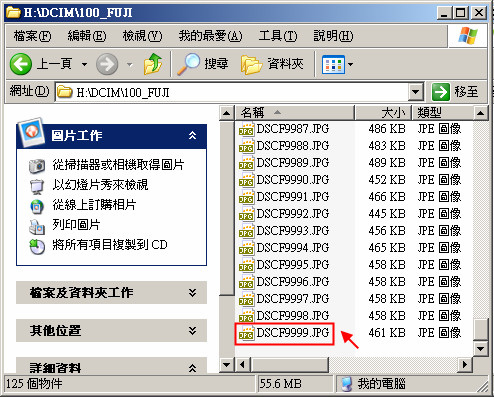Image resolution: width=494 pixels, height=397 pixels.
Task: Open the 說明(H) menu
Action: click(333, 36)
